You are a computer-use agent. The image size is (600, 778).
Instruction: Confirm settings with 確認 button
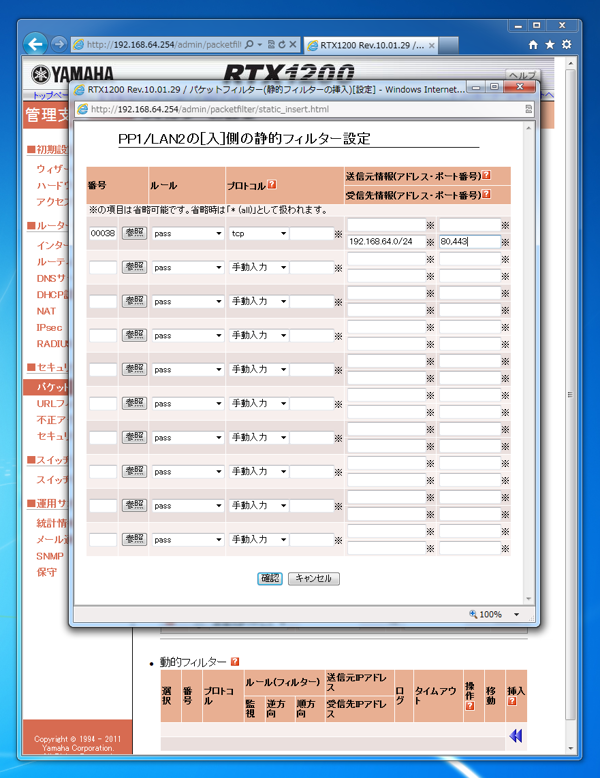pyautogui.click(x=270, y=578)
